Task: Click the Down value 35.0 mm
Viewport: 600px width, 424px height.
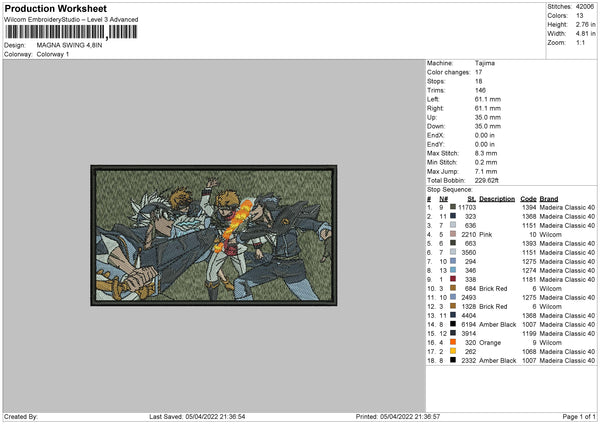Action: click(x=488, y=126)
